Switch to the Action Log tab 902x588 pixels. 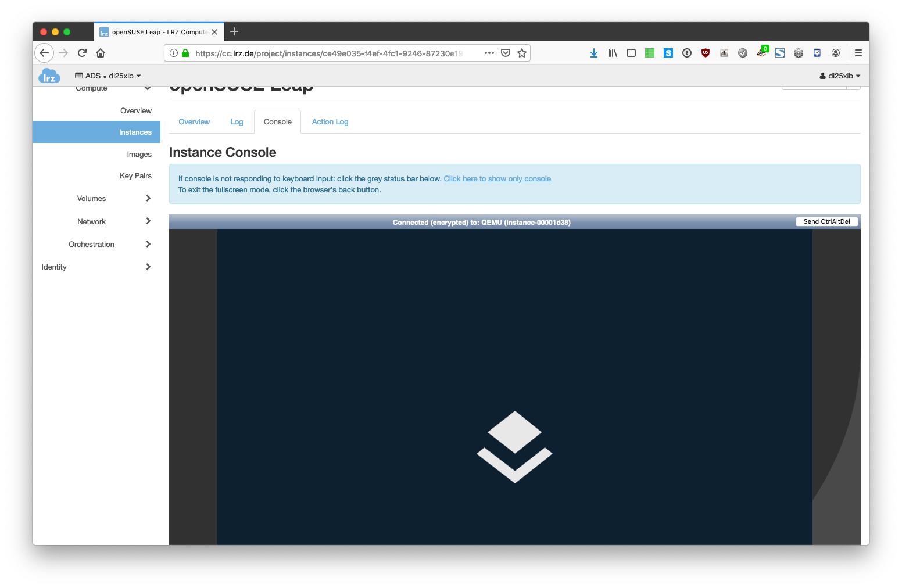tap(330, 122)
